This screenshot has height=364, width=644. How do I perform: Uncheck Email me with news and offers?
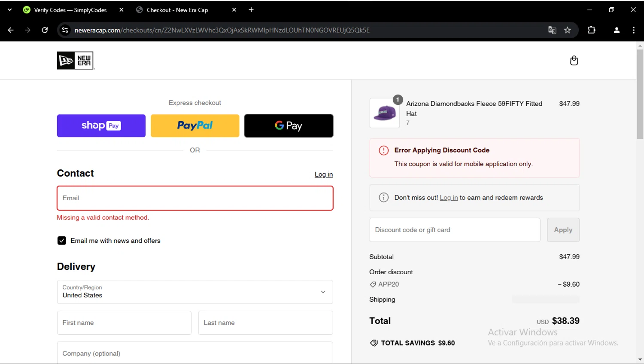click(62, 241)
